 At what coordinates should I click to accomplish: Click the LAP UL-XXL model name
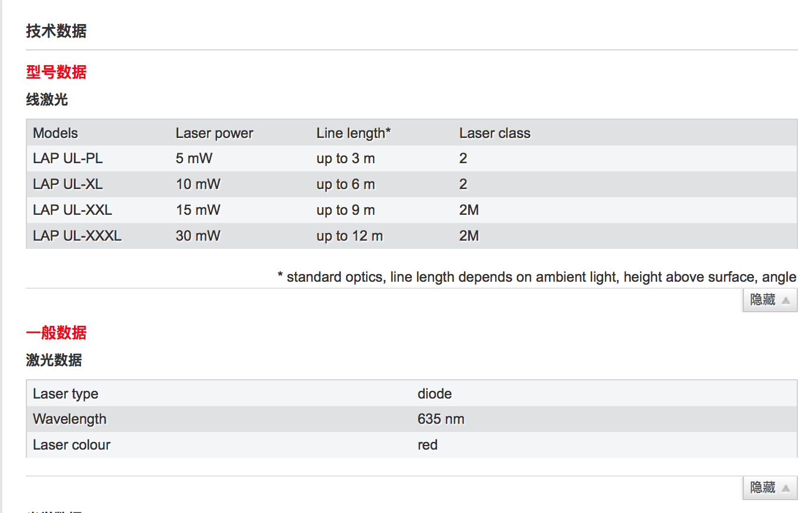(72, 210)
